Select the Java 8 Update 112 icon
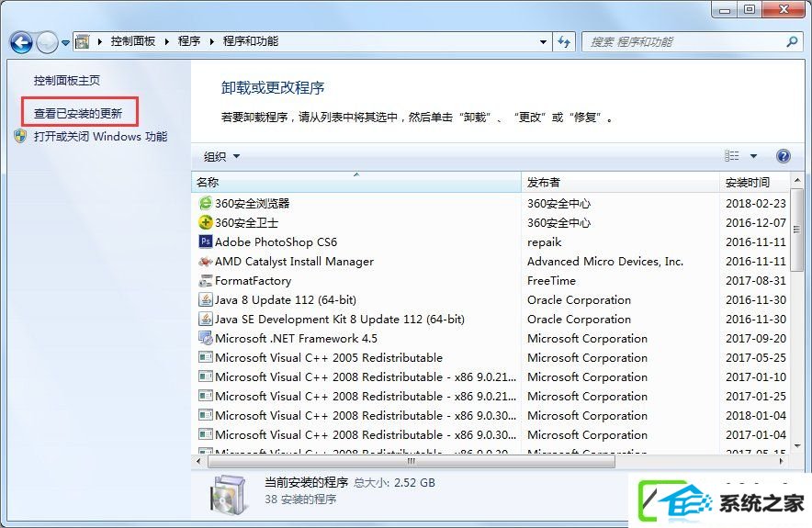This screenshot has width=812, height=528. point(206,299)
